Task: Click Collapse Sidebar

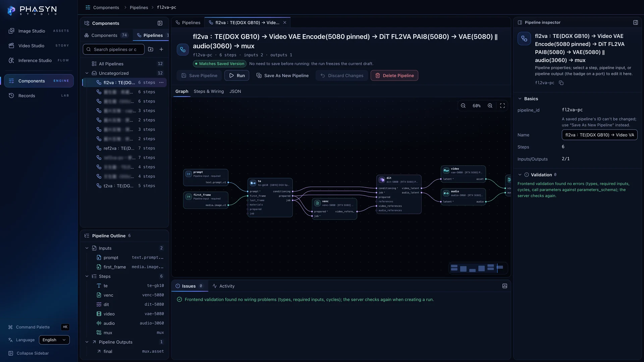Action: [29, 353]
